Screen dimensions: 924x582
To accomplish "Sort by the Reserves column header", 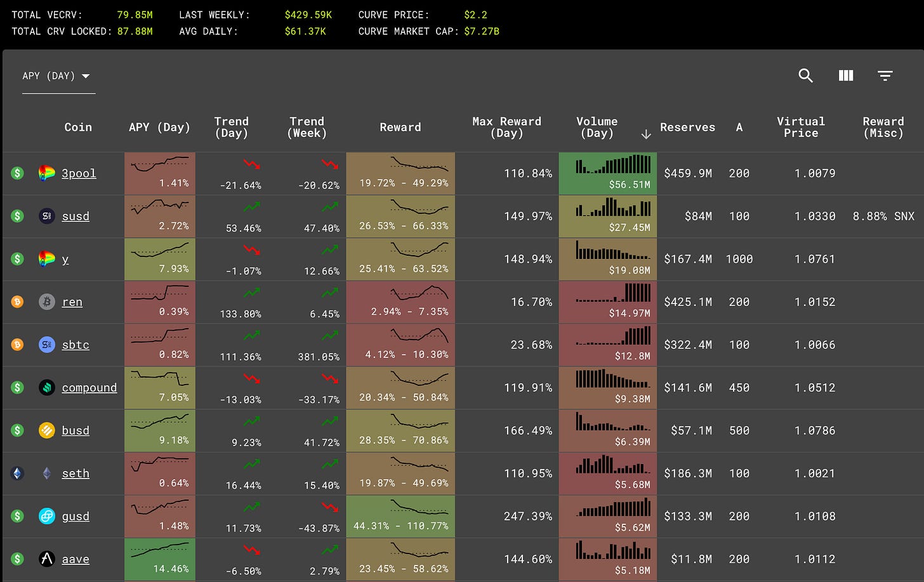I will tap(687, 127).
